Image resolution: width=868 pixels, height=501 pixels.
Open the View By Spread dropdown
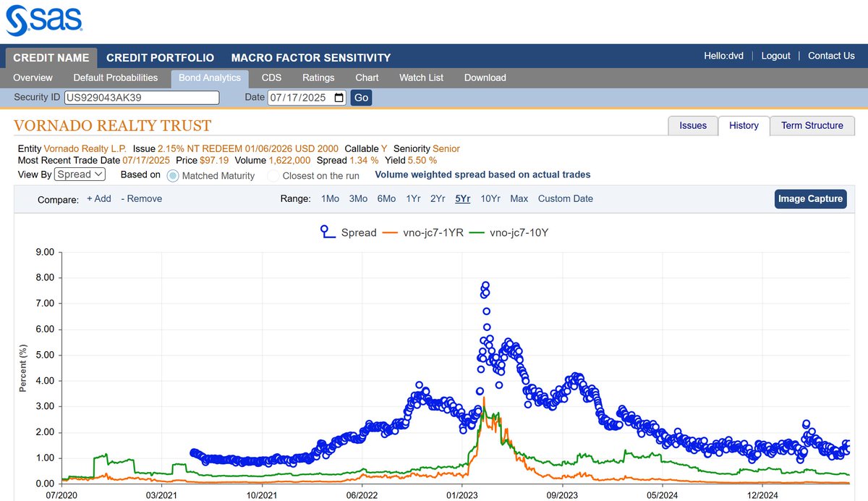[x=80, y=174]
